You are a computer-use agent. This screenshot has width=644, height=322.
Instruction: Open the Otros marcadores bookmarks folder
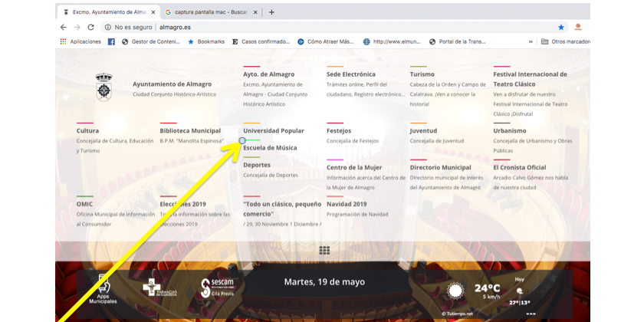tap(565, 41)
